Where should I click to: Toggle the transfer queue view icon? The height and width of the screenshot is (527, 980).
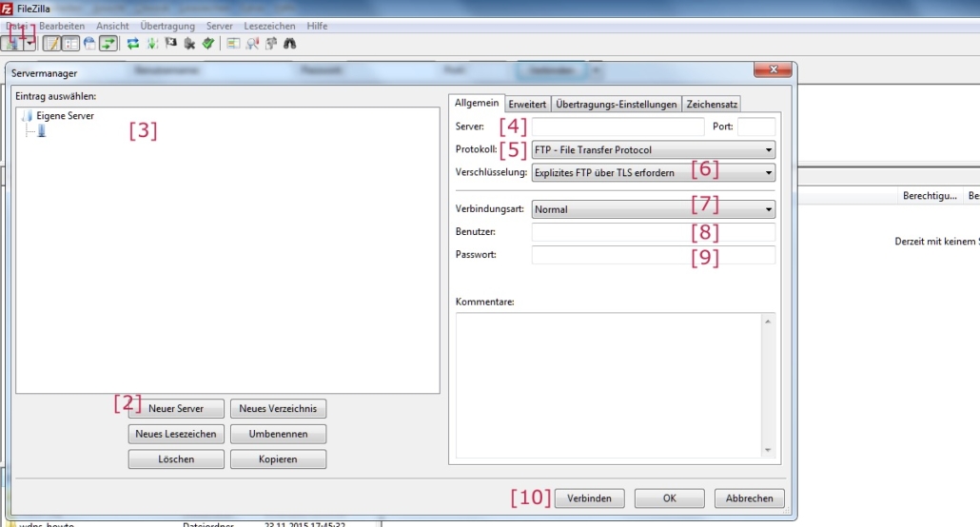[108, 44]
